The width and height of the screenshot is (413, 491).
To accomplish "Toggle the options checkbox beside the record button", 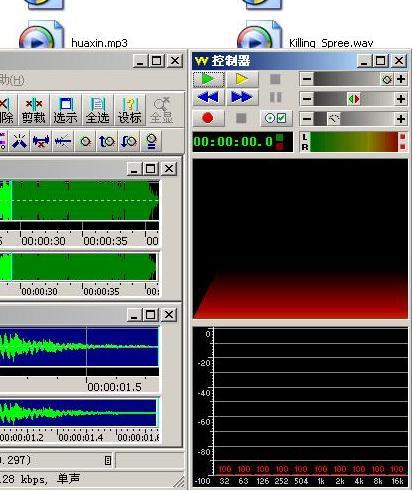I will tap(275, 118).
